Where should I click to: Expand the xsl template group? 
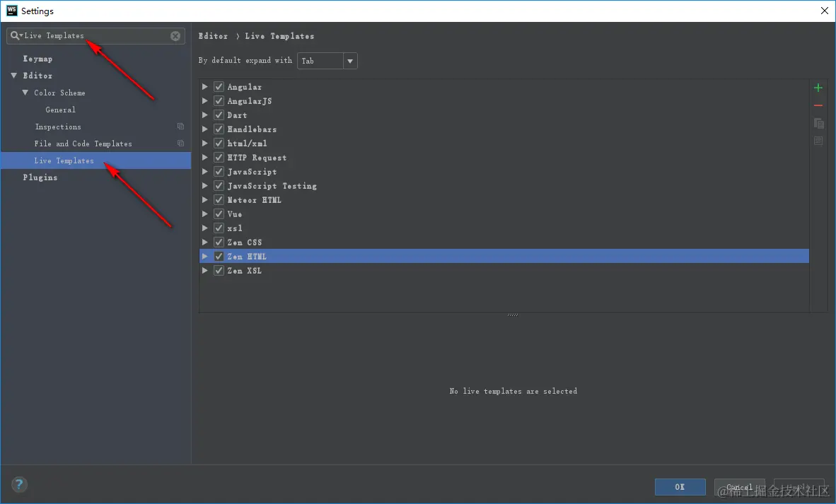[x=204, y=228]
